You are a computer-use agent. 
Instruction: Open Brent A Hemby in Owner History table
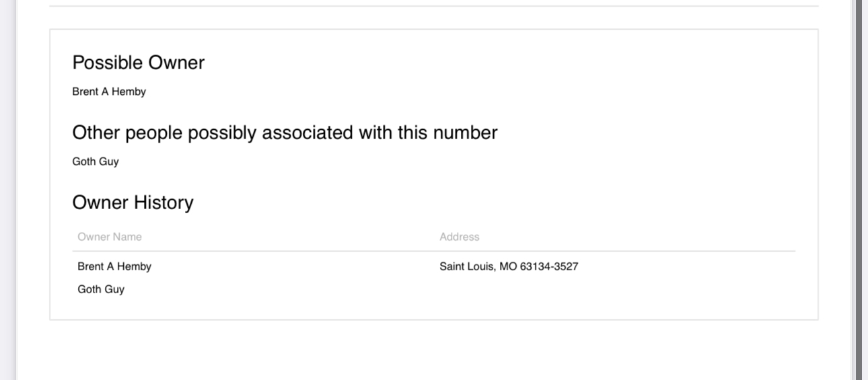(114, 266)
